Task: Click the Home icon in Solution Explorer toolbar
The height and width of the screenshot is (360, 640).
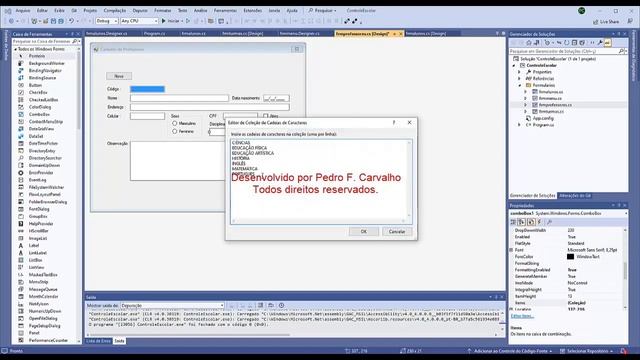Action: click(529, 42)
